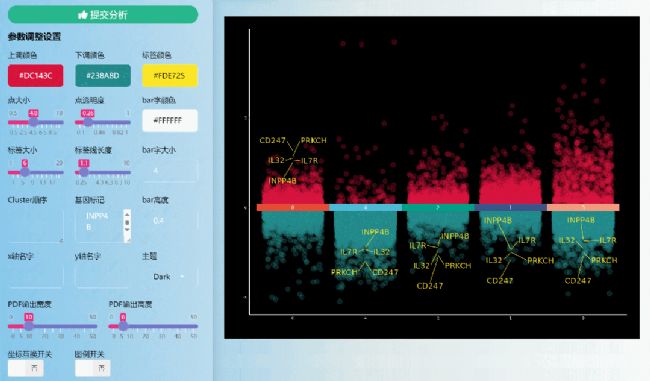The height and width of the screenshot is (381, 650).
Task: Open the #FFFFFF bar text color picker
Action: (x=170, y=120)
